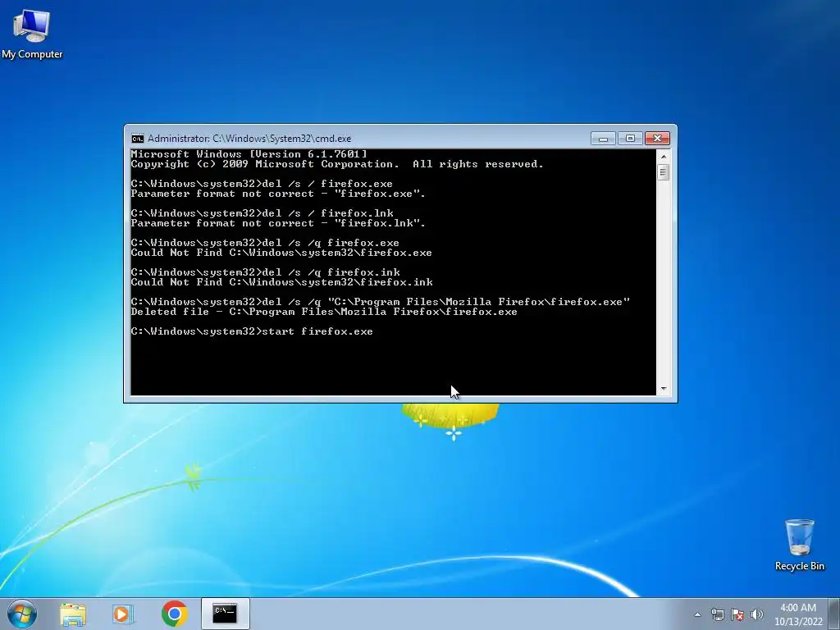Show hidden system tray icons
This screenshot has width=840, height=630.
[x=697, y=614]
